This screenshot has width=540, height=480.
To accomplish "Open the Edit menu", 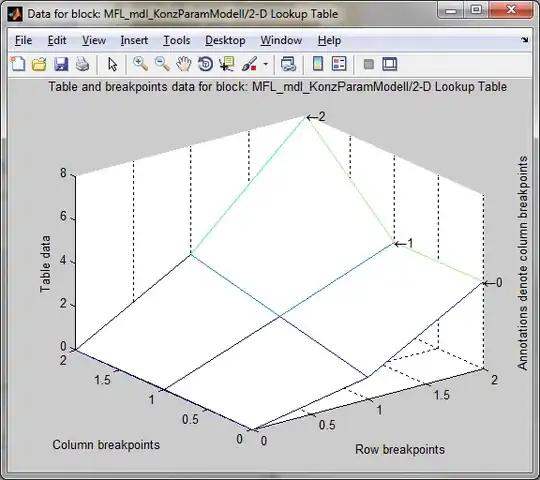I will click(57, 40).
